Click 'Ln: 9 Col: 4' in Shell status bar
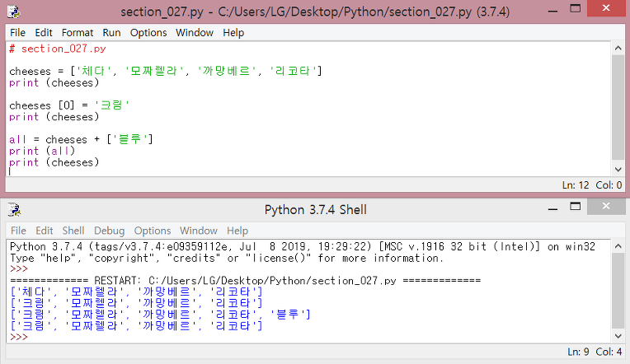This screenshot has width=630, height=364. tap(595, 352)
